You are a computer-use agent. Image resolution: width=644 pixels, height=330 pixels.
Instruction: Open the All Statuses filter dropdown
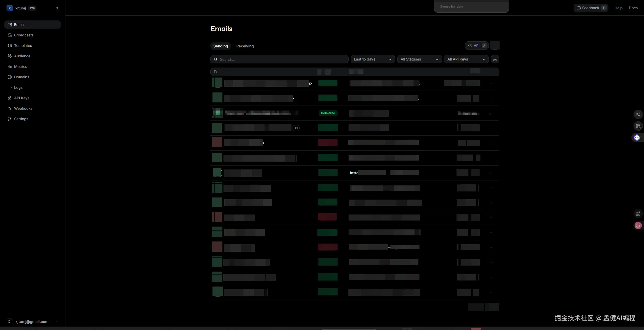tap(419, 59)
